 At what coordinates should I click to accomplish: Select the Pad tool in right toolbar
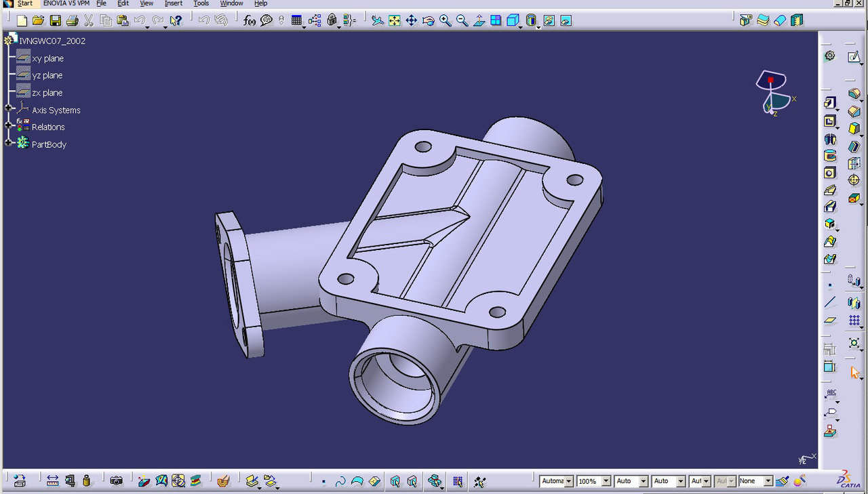tap(830, 103)
